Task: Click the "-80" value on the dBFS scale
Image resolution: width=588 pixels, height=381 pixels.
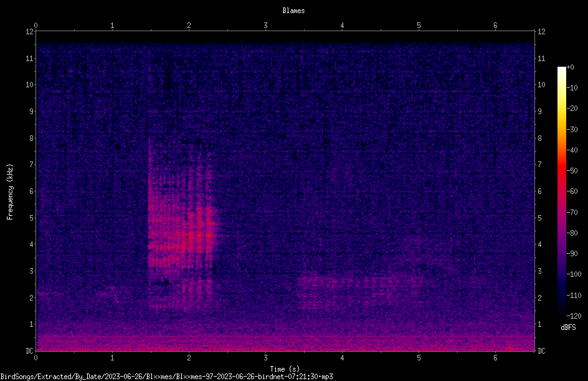Action: point(572,233)
